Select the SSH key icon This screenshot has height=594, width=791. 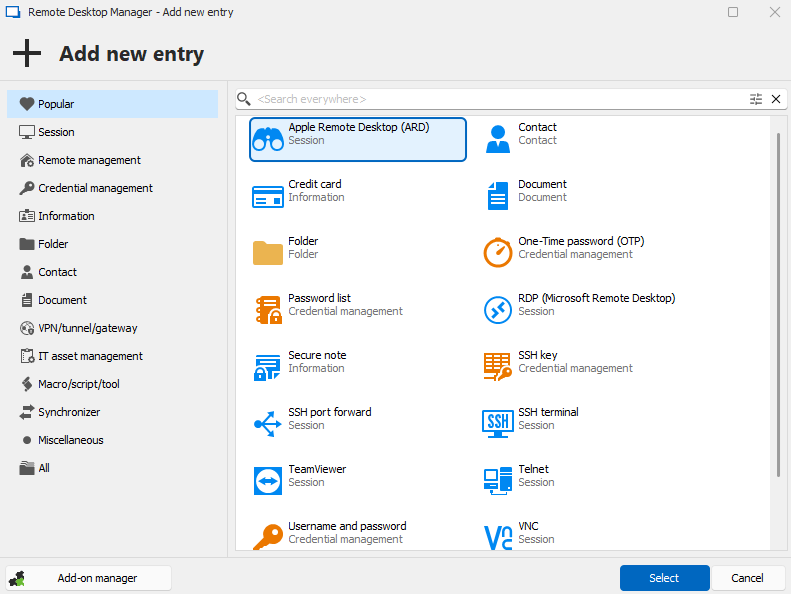click(x=498, y=366)
